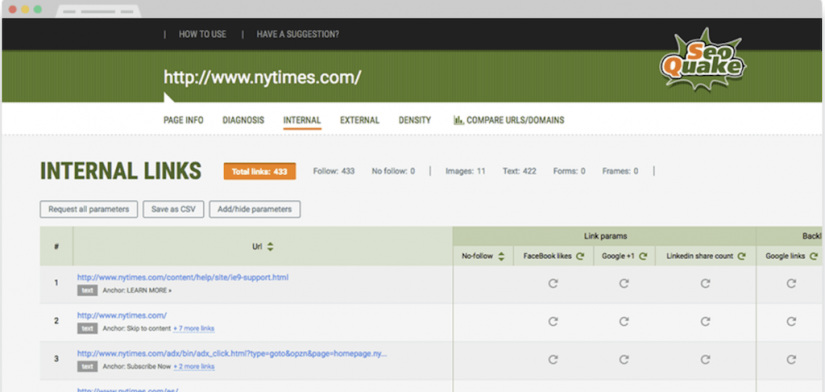
Task: Click the SeoQuake logo
Action: [703, 59]
